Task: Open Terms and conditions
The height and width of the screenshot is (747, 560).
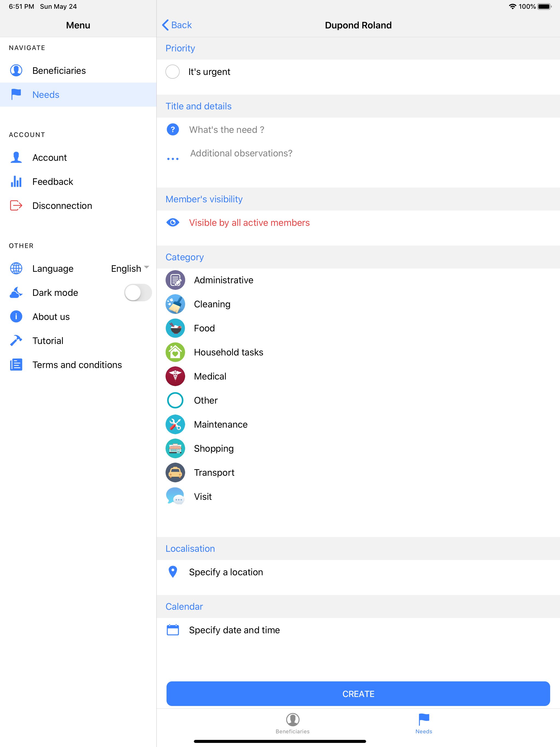Action: 78,365
